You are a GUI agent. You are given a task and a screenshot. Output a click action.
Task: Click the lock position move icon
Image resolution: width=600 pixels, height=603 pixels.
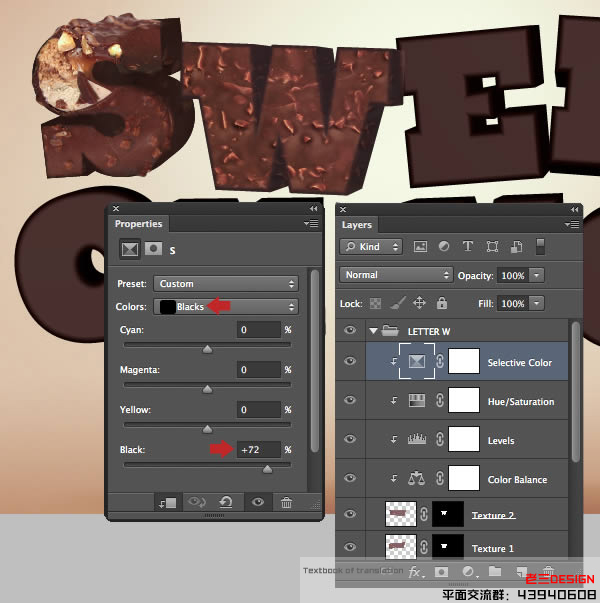pyautogui.click(x=419, y=303)
